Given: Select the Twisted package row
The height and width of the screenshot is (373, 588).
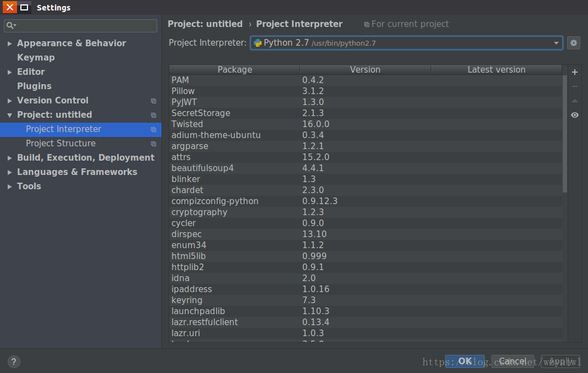Looking at the screenshot, I should click(x=365, y=124).
